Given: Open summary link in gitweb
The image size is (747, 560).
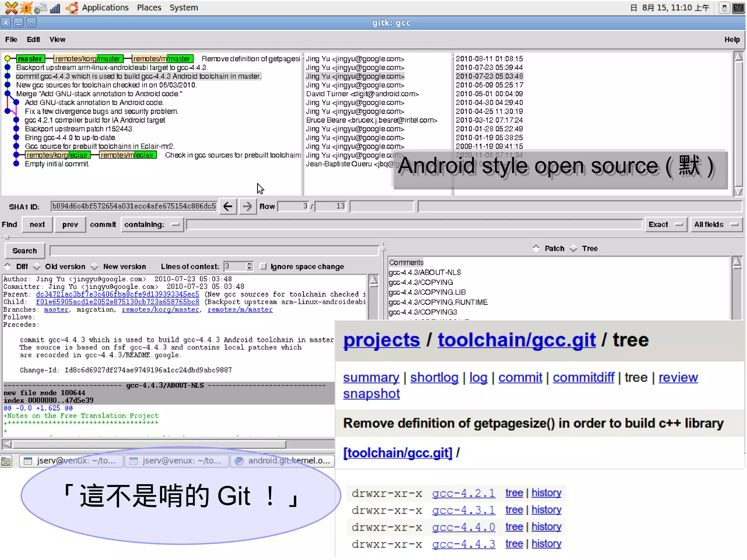Looking at the screenshot, I should pos(371,377).
